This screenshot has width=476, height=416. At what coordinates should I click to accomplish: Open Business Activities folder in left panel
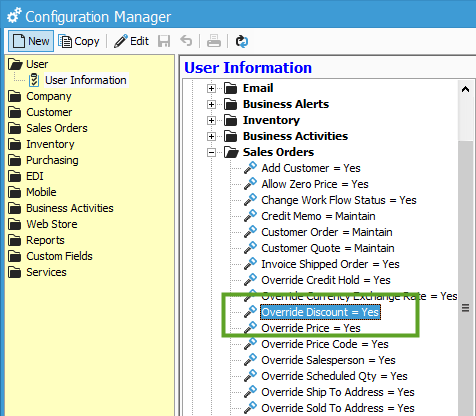click(x=61, y=208)
